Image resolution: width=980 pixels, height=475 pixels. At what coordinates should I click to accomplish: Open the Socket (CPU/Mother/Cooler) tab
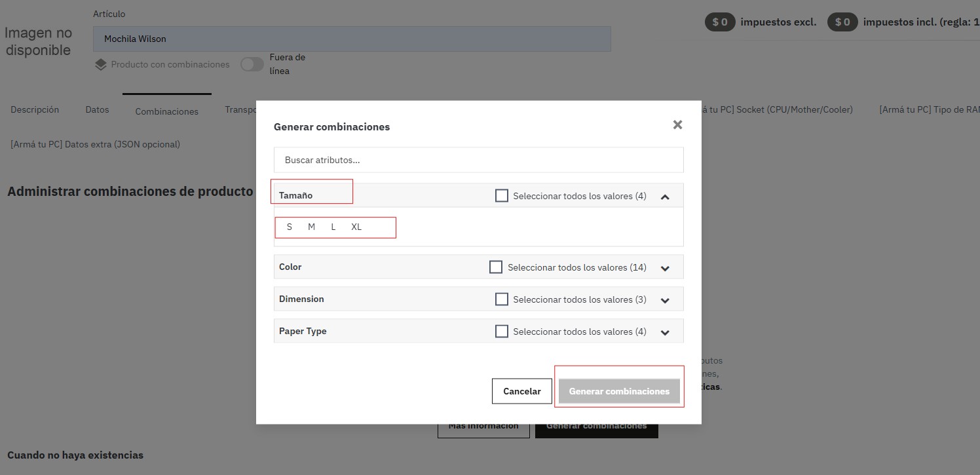click(x=777, y=109)
